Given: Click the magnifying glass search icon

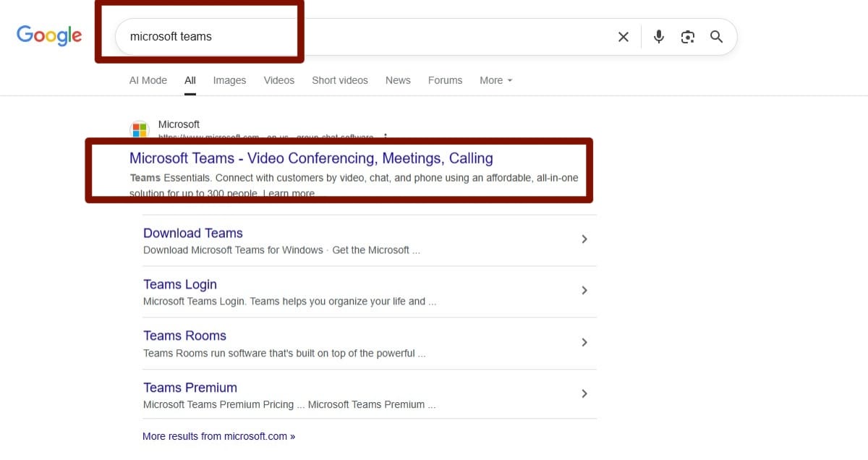Looking at the screenshot, I should coord(716,37).
